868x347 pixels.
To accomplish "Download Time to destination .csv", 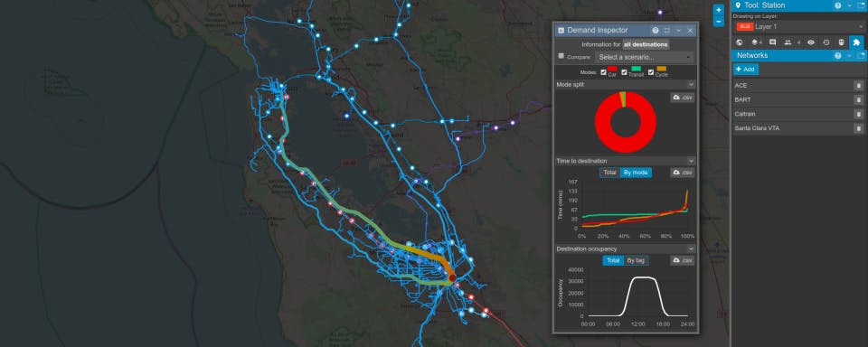I will [x=682, y=173].
